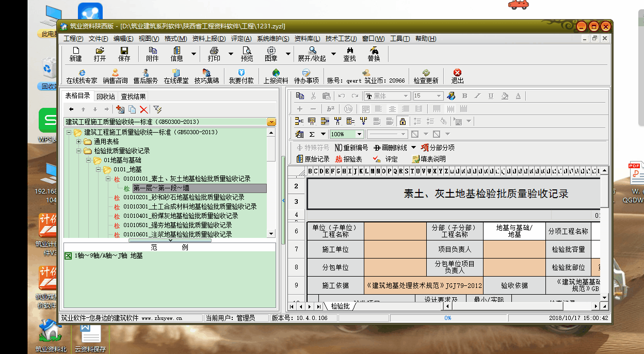Toggle the 1轴~9轴/A轴~J轴 地基 checkbox
644x354 pixels.
click(68, 255)
